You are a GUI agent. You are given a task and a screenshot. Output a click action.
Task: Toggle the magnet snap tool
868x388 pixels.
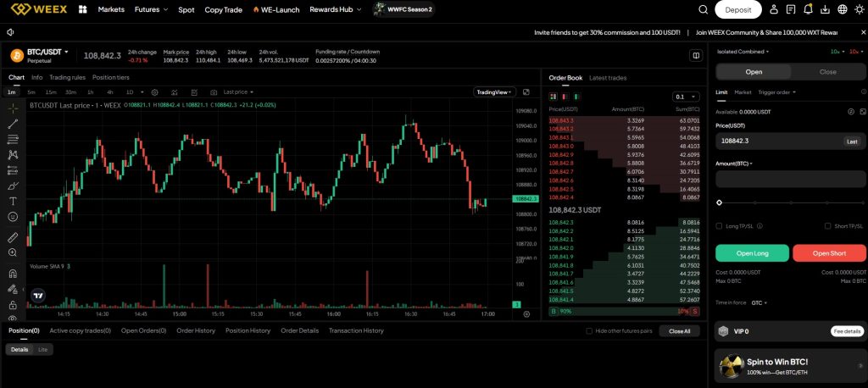point(13,273)
